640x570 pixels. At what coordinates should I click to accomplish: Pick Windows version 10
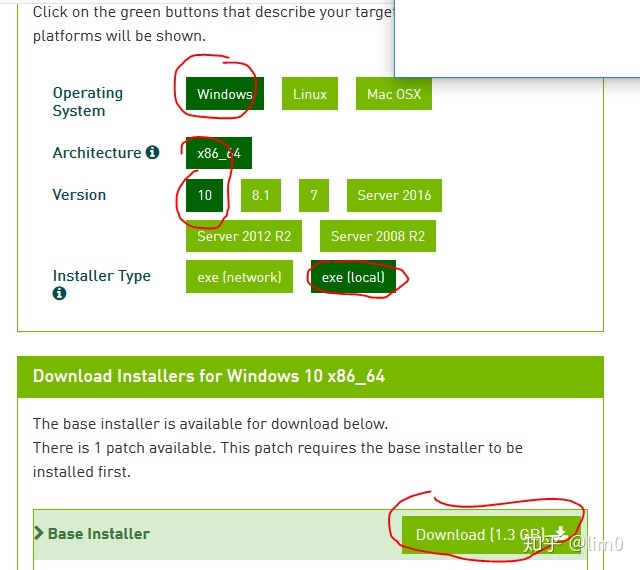coord(204,195)
